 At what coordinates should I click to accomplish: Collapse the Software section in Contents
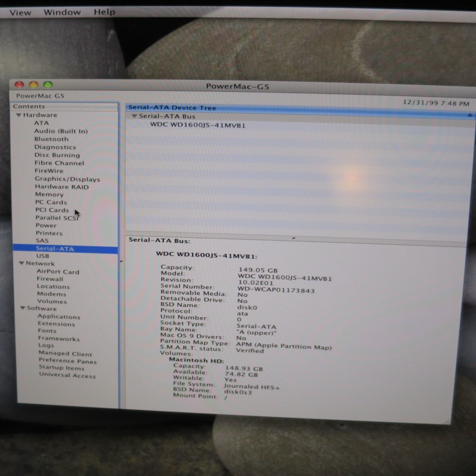click(x=23, y=308)
